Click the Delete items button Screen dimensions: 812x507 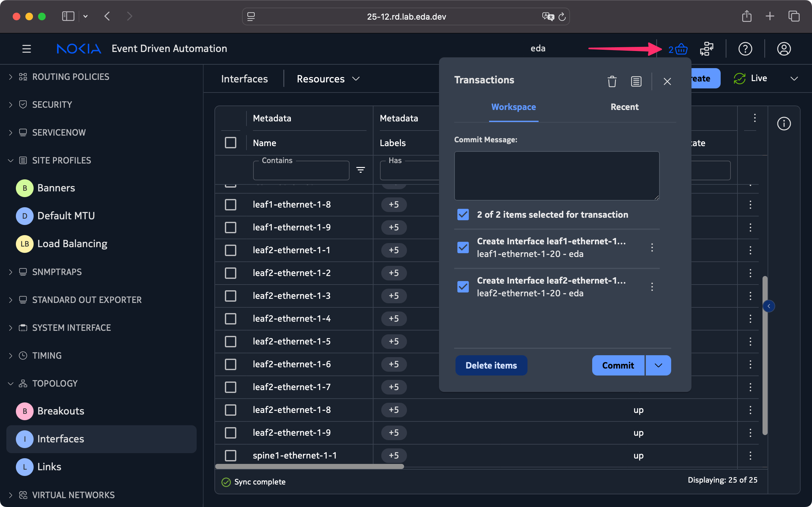(x=491, y=365)
